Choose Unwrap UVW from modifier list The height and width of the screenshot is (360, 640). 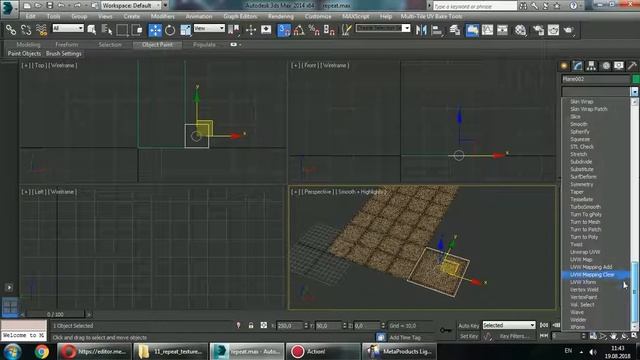pos(584,252)
